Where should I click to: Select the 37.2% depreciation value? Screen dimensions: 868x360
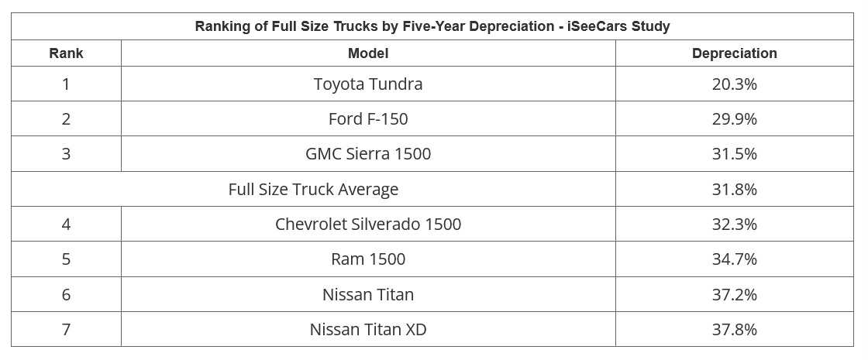[x=734, y=294]
